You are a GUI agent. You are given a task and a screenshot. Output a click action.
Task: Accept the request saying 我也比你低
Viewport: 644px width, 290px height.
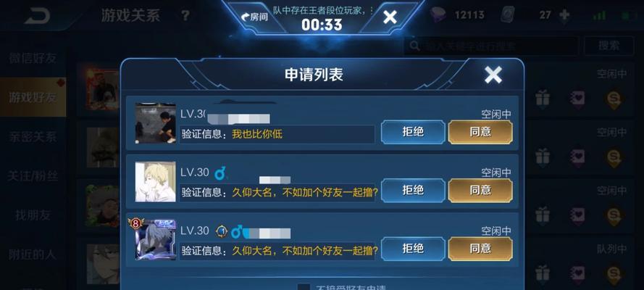[480, 132]
